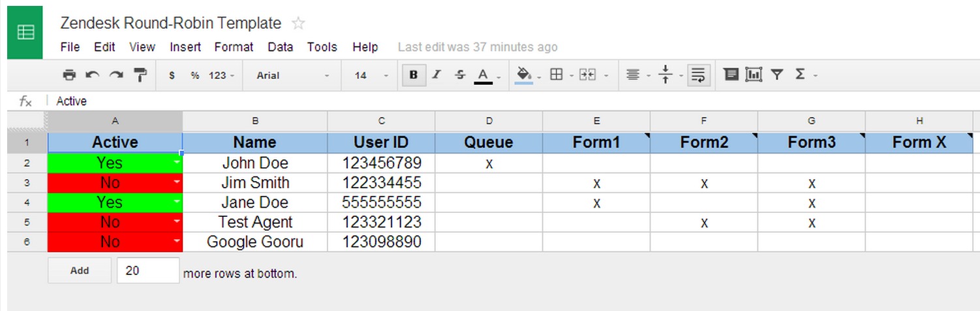The height and width of the screenshot is (311, 980).
Task: Click the John Doe cell
Action: (255, 163)
